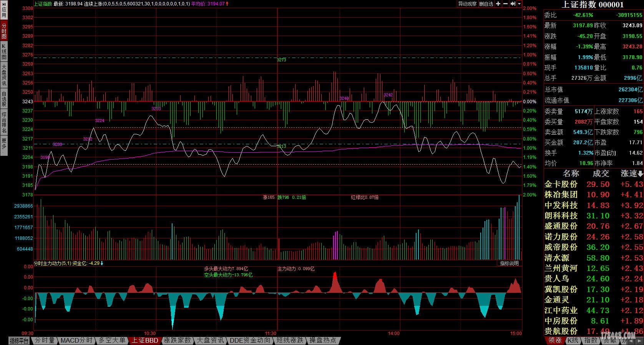Select the 贵人鸟 stock row
Image resolution: width=644 pixels, height=345 pixels.
(594, 279)
